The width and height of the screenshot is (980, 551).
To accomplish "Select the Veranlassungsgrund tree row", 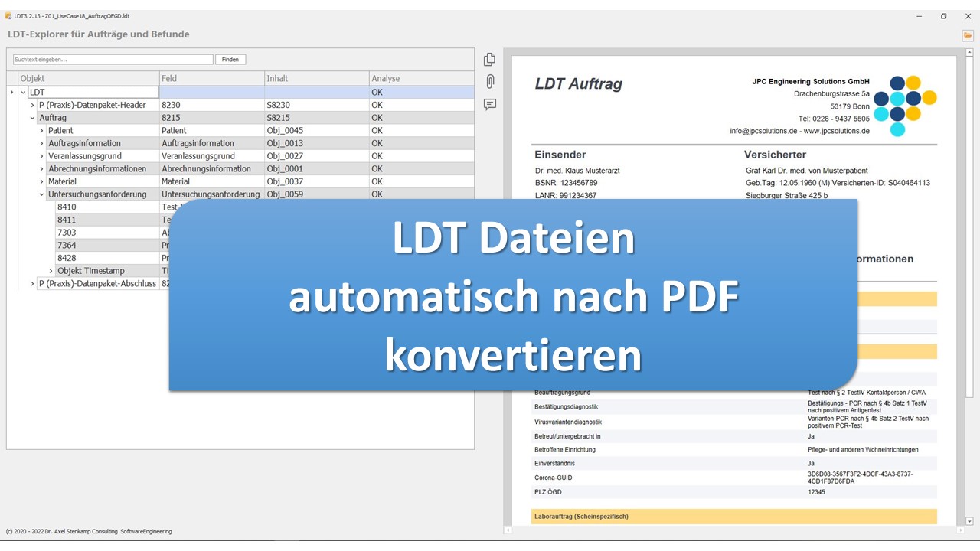I will pyautogui.click(x=84, y=156).
